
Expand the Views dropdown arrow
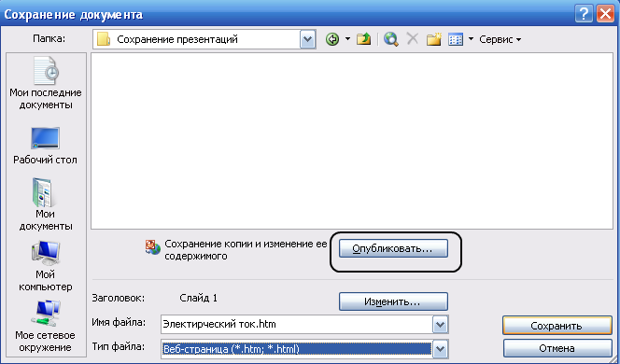pos(471,39)
